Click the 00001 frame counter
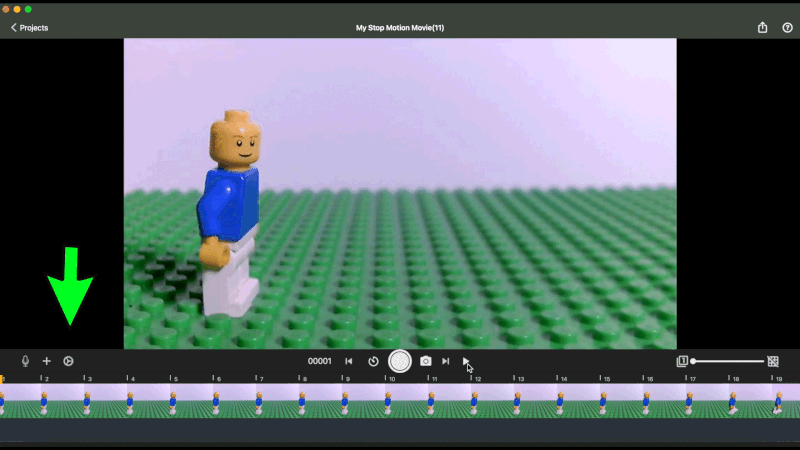Image resolution: width=800 pixels, height=450 pixels. [319, 361]
